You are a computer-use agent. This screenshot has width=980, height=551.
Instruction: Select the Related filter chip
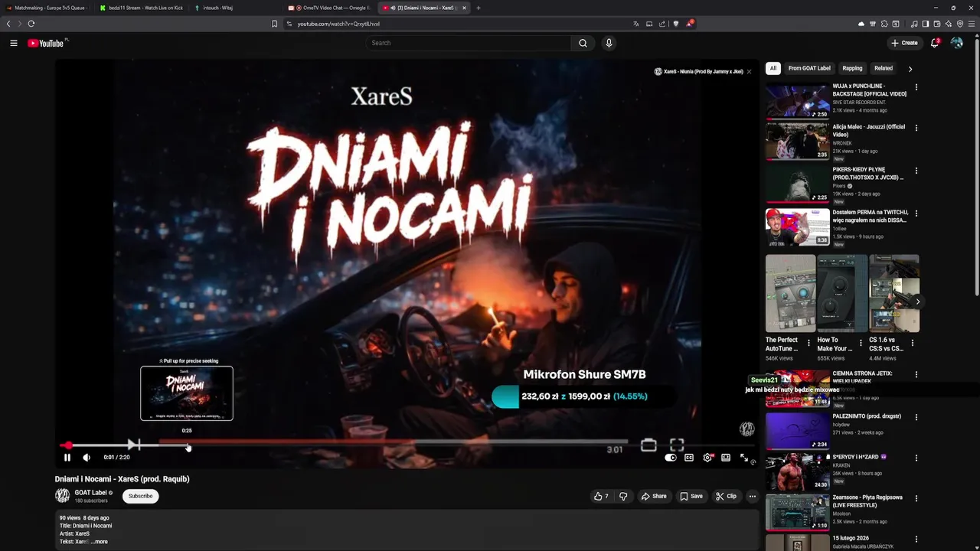pyautogui.click(x=884, y=68)
